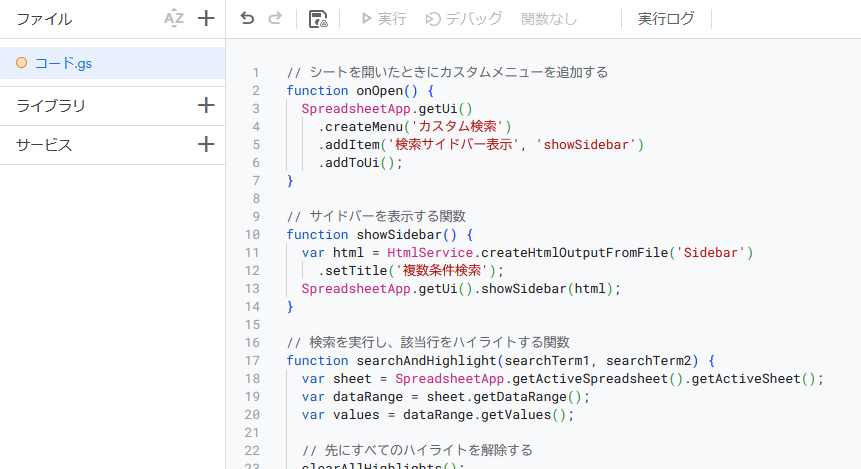Click the '複数条件検索' title string
Image resolution: width=861 pixels, height=469 pixels.
click(441, 271)
